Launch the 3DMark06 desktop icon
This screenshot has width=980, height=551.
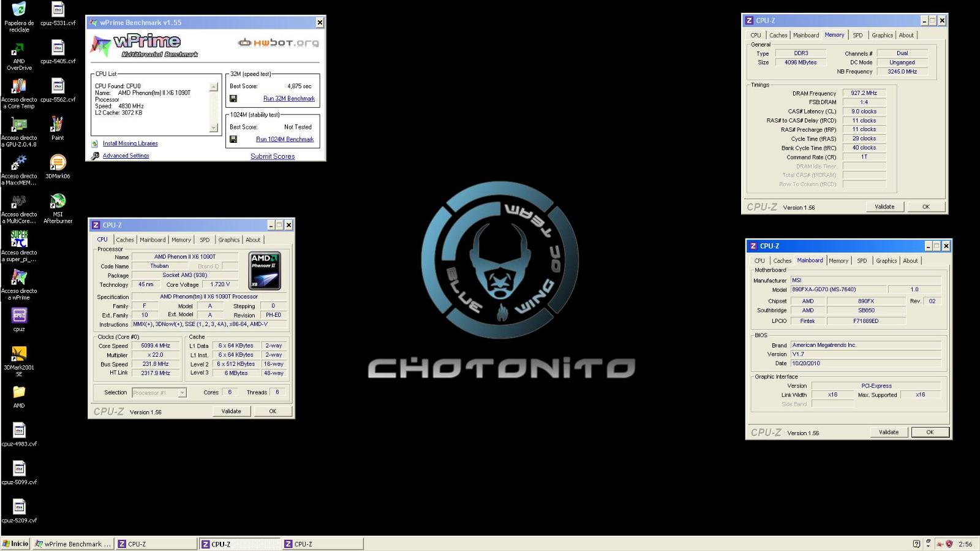tap(58, 162)
